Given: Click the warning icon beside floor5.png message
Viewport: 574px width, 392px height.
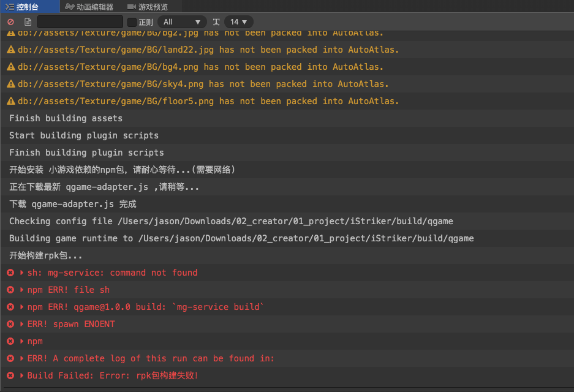Looking at the screenshot, I should click(10, 101).
